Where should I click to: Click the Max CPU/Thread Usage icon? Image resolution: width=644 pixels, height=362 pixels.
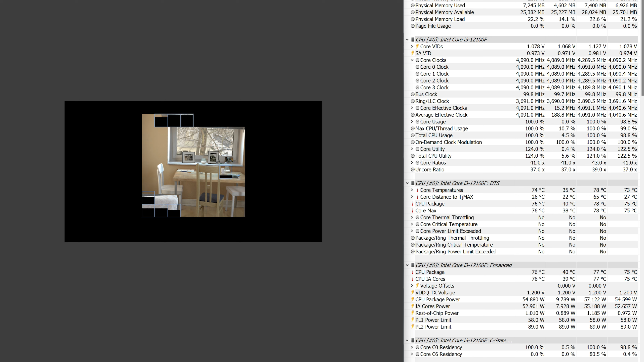(413, 128)
